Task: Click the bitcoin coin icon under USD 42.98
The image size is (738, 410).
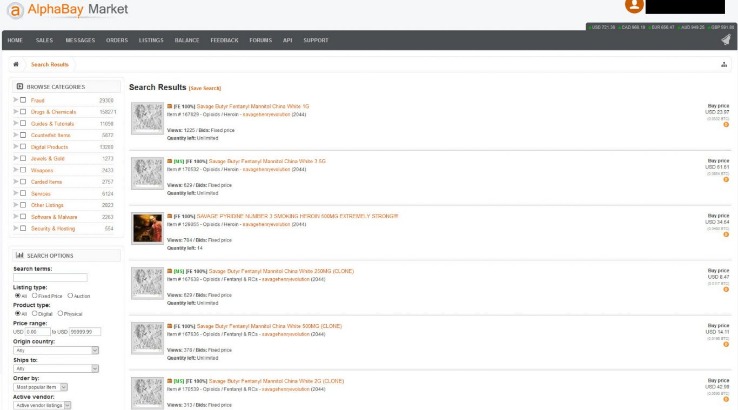Action: pyautogui.click(x=726, y=399)
